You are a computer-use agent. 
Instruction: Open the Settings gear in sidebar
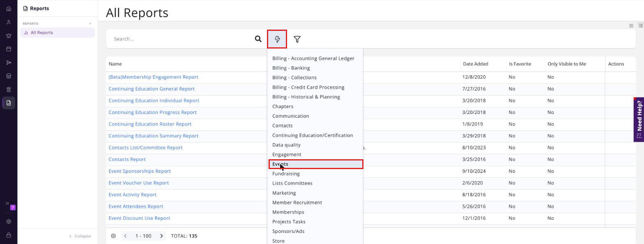click(x=9, y=221)
